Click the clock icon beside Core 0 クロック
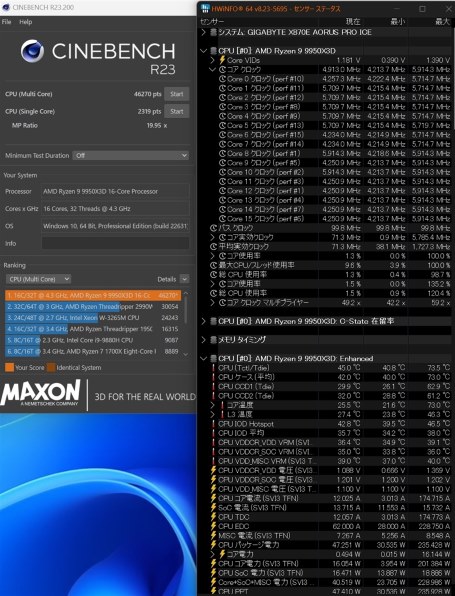 tap(222, 79)
